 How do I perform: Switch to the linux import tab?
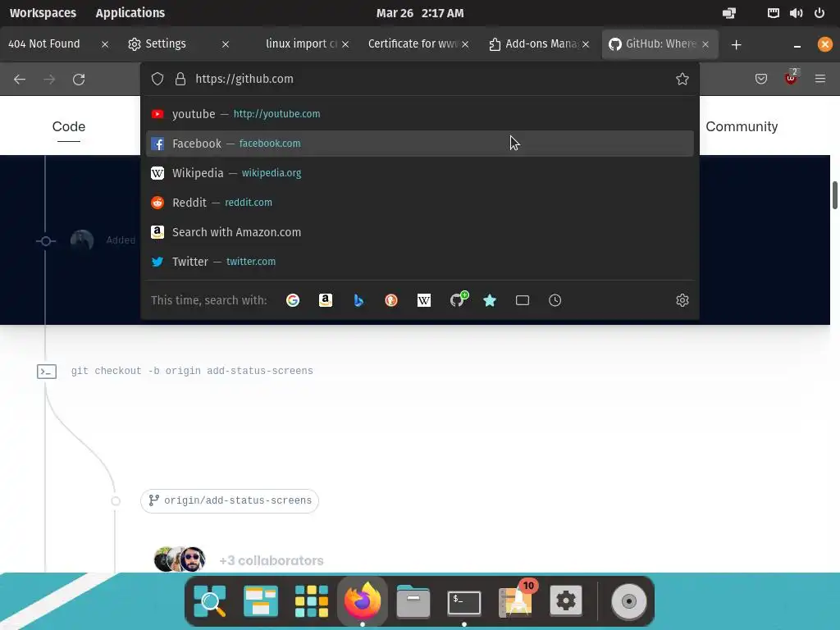tap(300, 44)
